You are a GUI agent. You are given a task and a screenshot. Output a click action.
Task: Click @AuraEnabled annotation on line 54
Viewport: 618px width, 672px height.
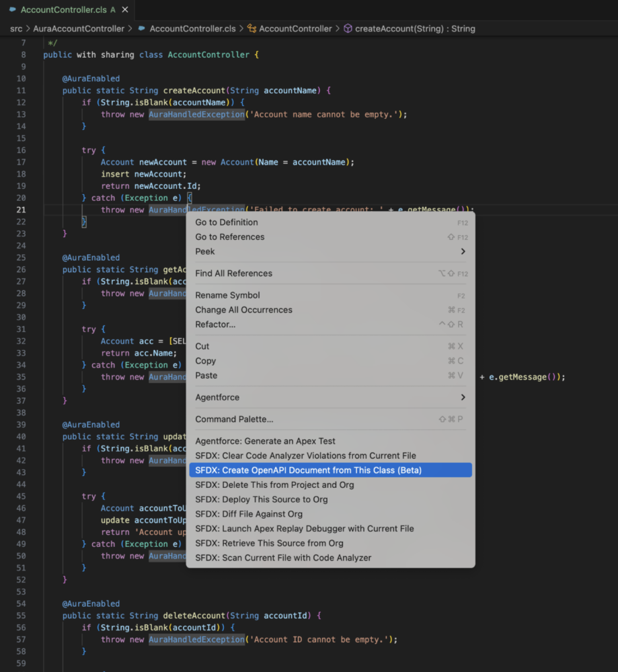[91, 603]
